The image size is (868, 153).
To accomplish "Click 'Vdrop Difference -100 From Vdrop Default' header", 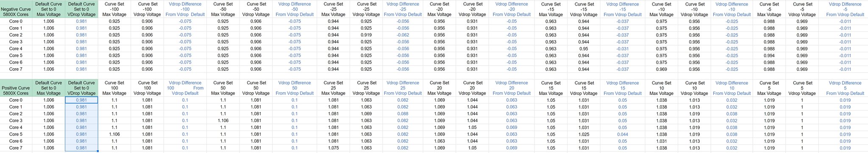I will click(185, 9).
